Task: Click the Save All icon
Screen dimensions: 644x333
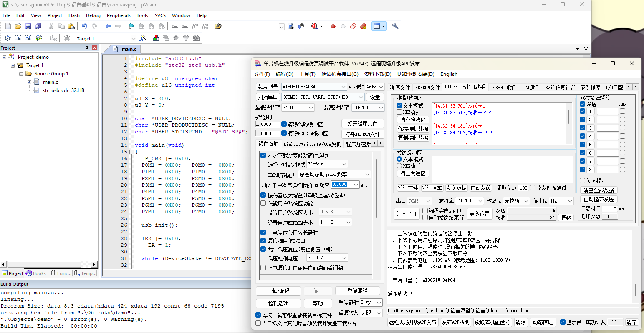Action: point(38,26)
